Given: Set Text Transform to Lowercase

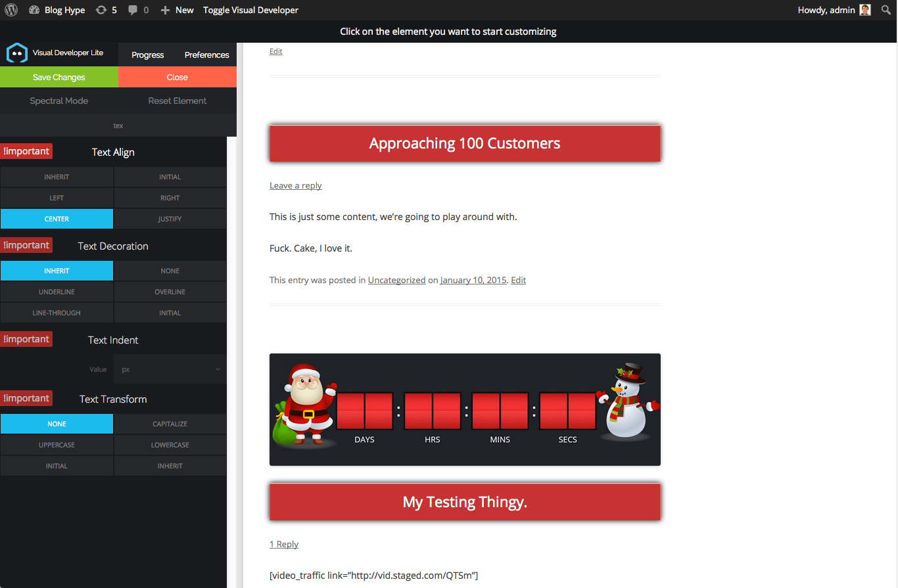Looking at the screenshot, I should click(170, 445).
